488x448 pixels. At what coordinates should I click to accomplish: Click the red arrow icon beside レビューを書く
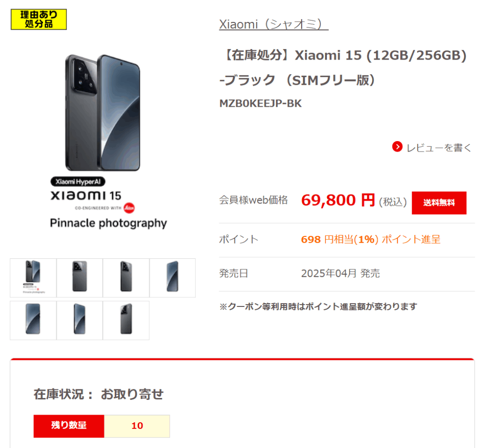(x=397, y=147)
